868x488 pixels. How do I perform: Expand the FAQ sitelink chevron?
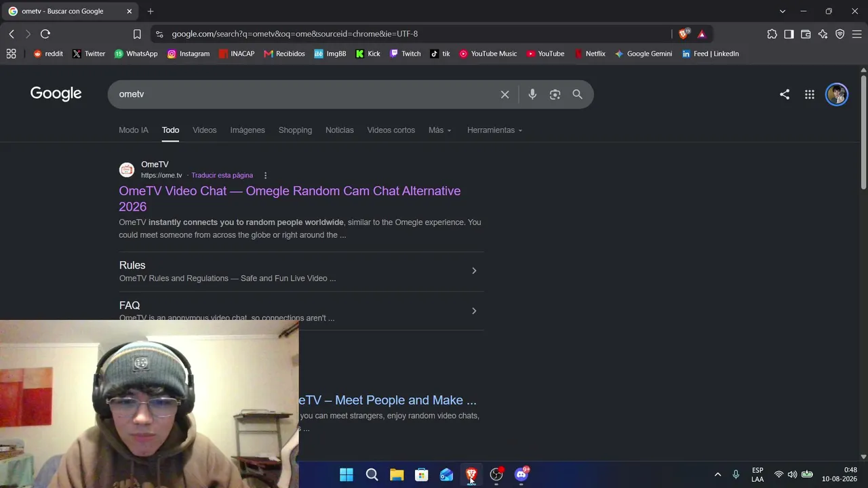click(x=474, y=311)
